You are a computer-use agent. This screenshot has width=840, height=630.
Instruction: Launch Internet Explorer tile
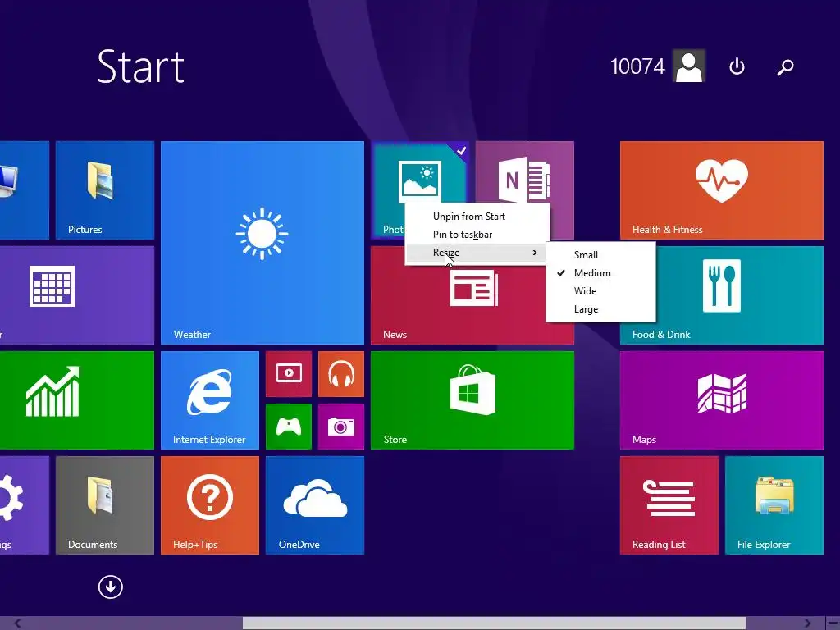(210, 400)
